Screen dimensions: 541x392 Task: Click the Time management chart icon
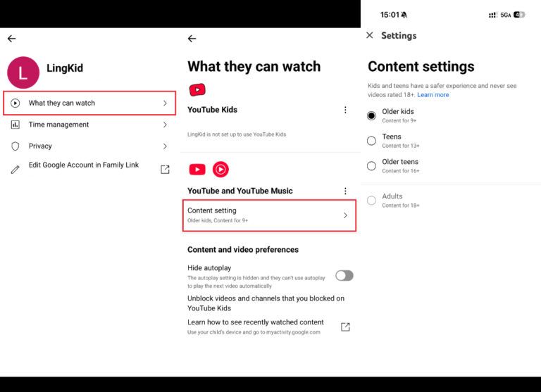tap(15, 125)
